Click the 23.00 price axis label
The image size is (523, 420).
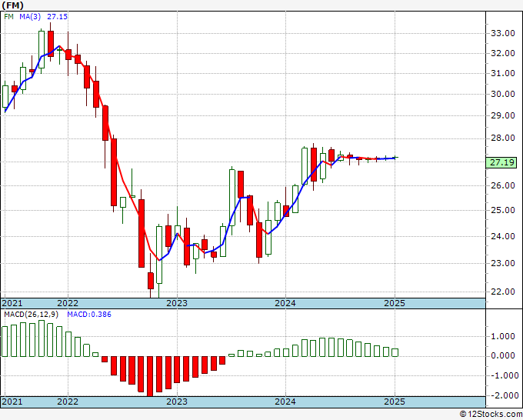click(503, 263)
